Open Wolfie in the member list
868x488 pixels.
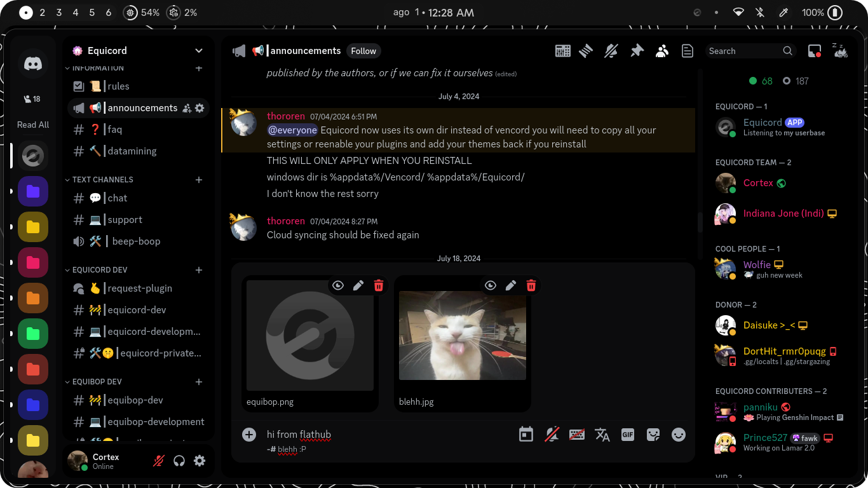(778, 269)
